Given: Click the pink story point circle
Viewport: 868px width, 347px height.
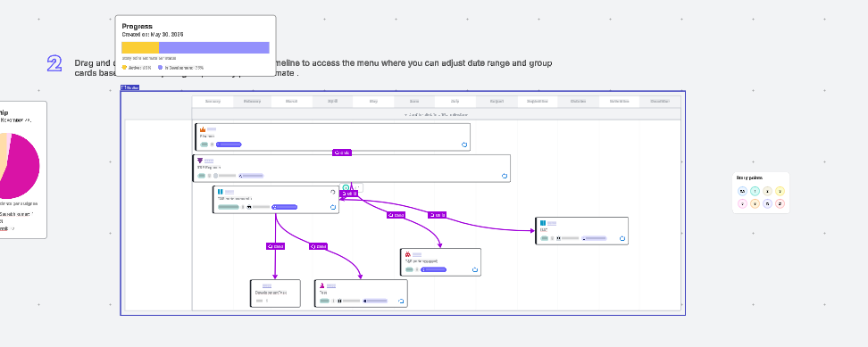Looking at the screenshot, I should [742, 204].
